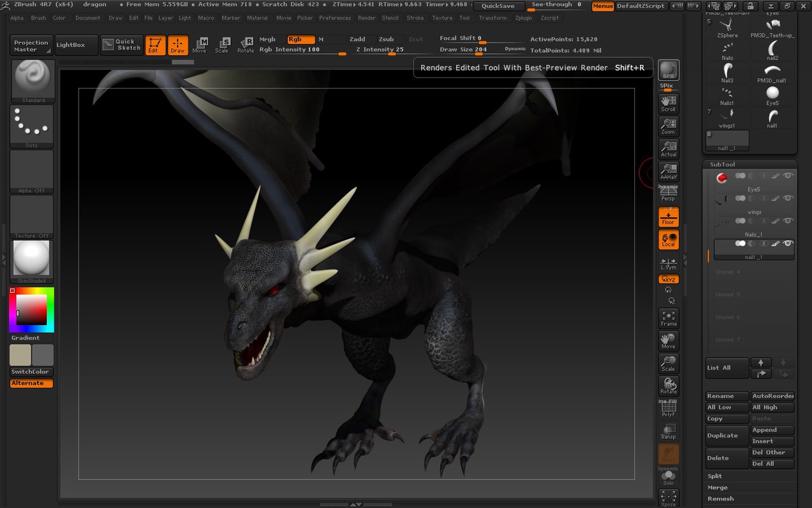Select the Scroll canvas navigation icon
Image resolution: width=812 pixels, height=508 pixels.
(x=668, y=103)
